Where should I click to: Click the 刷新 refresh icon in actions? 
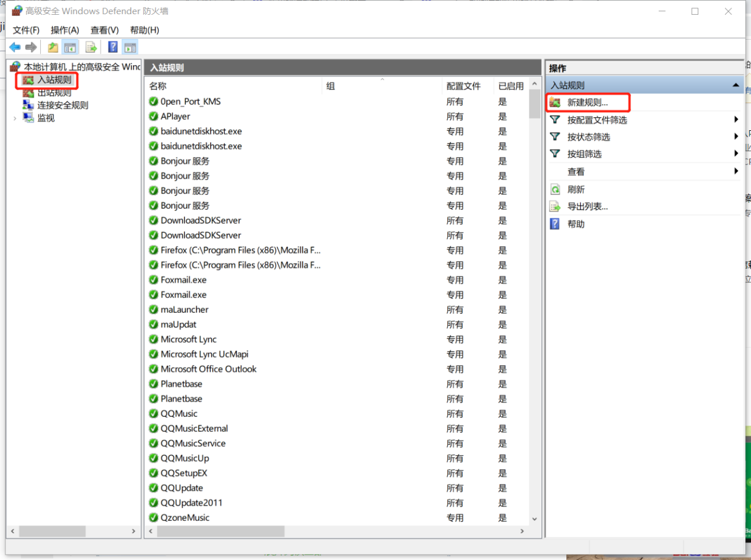[x=555, y=189]
